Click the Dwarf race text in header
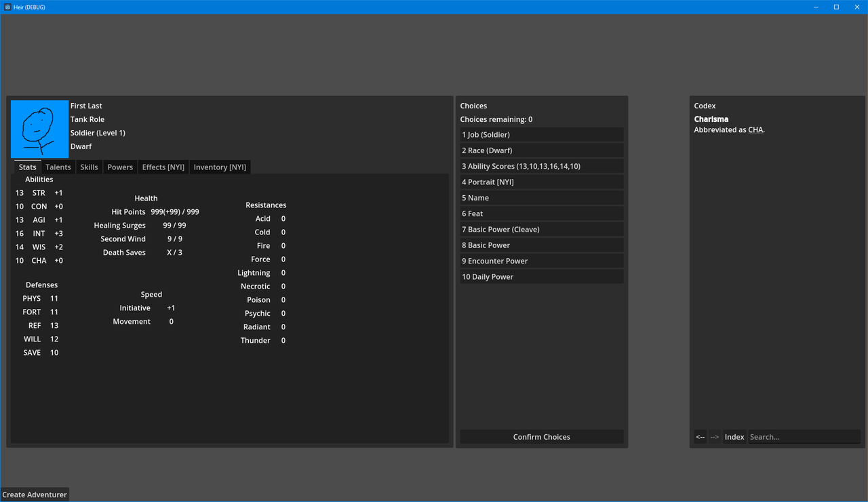868x502 pixels. click(x=81, y=146)
